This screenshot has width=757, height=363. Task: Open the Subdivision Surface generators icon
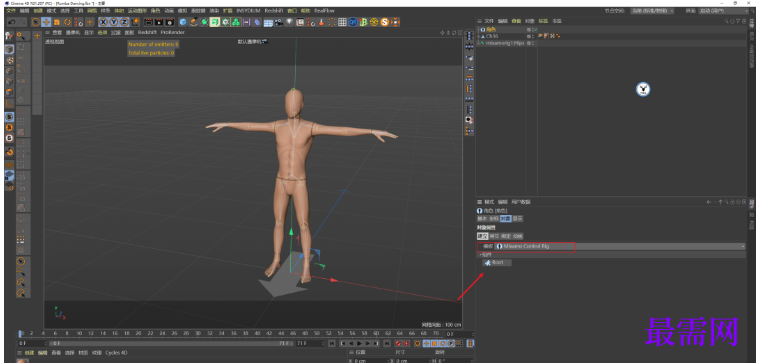click(204, 22)
